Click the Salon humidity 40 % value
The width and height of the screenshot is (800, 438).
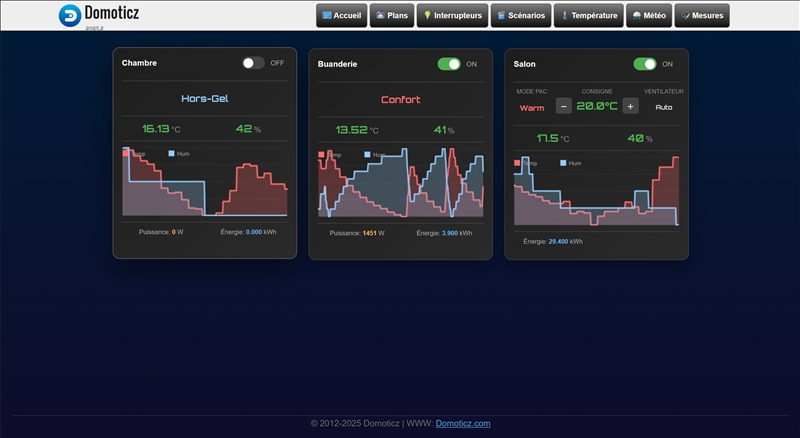640,138
